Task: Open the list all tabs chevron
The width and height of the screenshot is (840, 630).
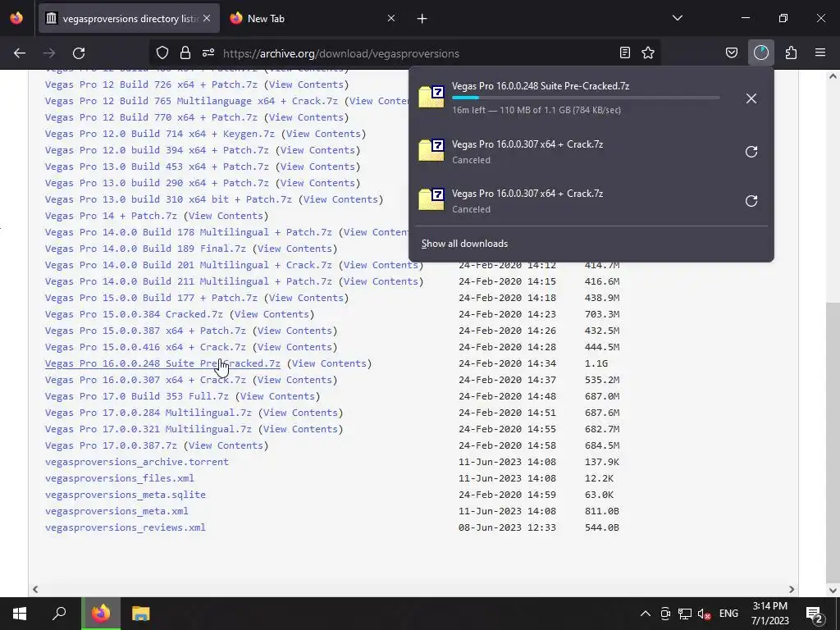Action: [x=677, y=18]
